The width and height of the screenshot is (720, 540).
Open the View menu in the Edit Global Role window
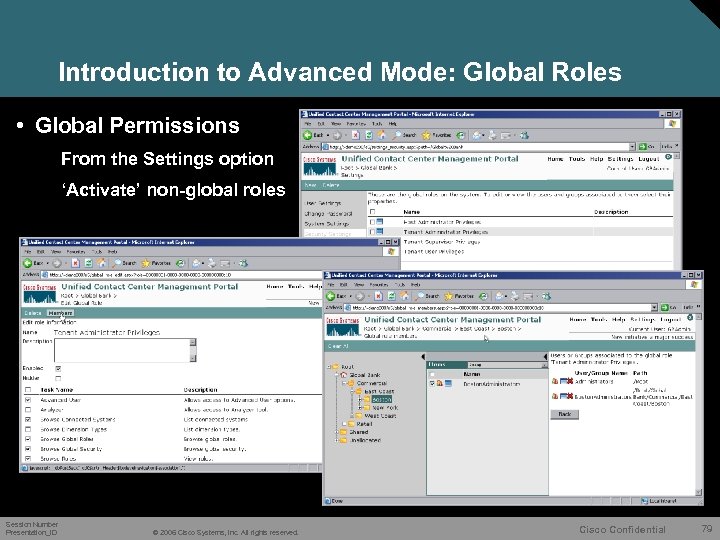tap(56, 252)
